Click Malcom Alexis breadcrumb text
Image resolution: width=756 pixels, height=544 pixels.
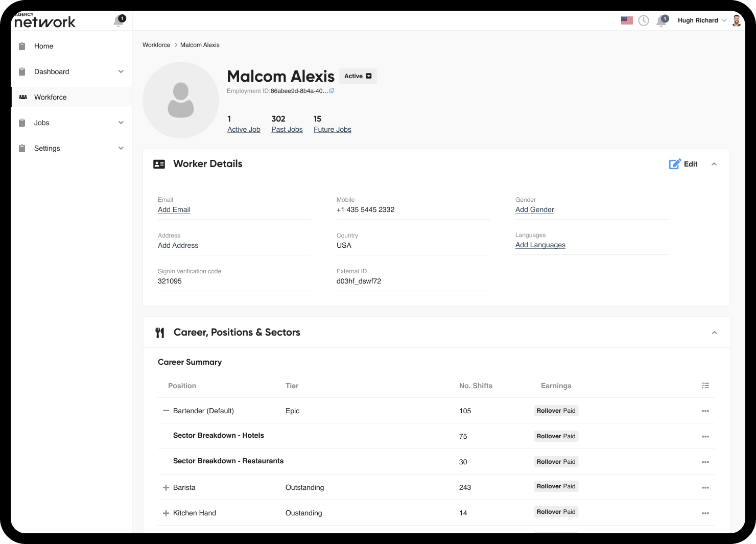(x=200, y=45)
